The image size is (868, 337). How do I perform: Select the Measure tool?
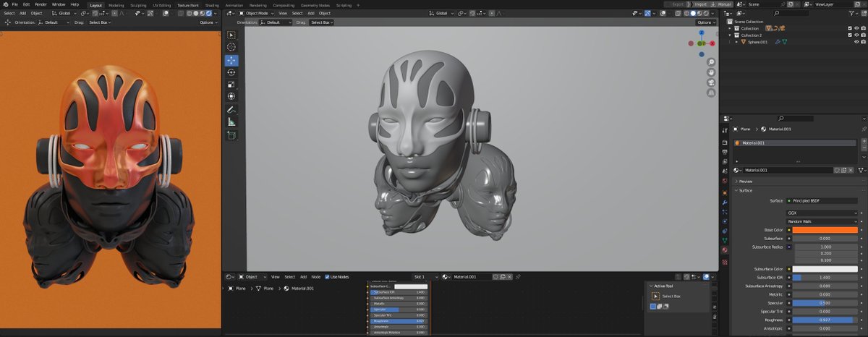coord(231,122)
